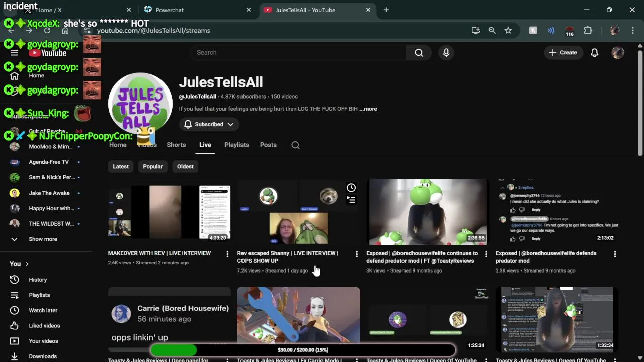Open Liked videos in sidebar

[44, 326]
